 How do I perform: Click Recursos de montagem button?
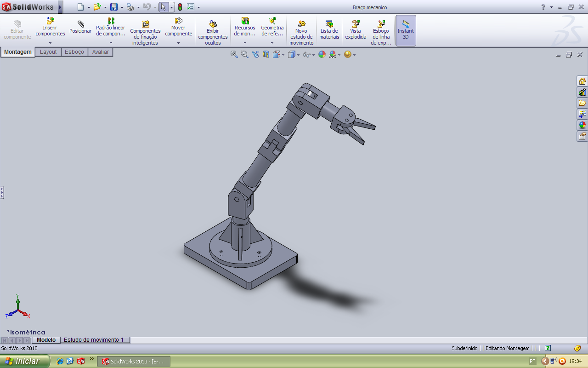[x=245, y=27]
